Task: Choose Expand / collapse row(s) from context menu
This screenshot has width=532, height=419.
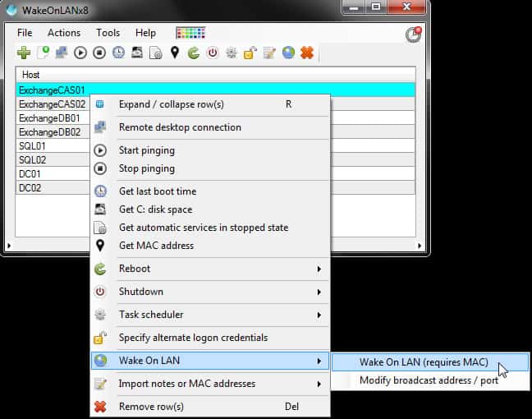Action: pos(210,104)
